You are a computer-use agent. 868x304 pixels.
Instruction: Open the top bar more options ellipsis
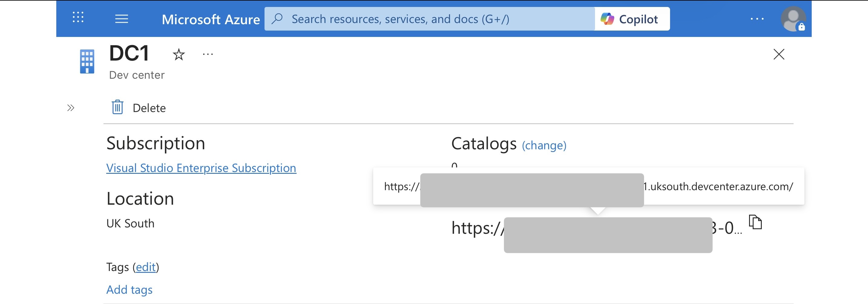[x=757, y=19]
